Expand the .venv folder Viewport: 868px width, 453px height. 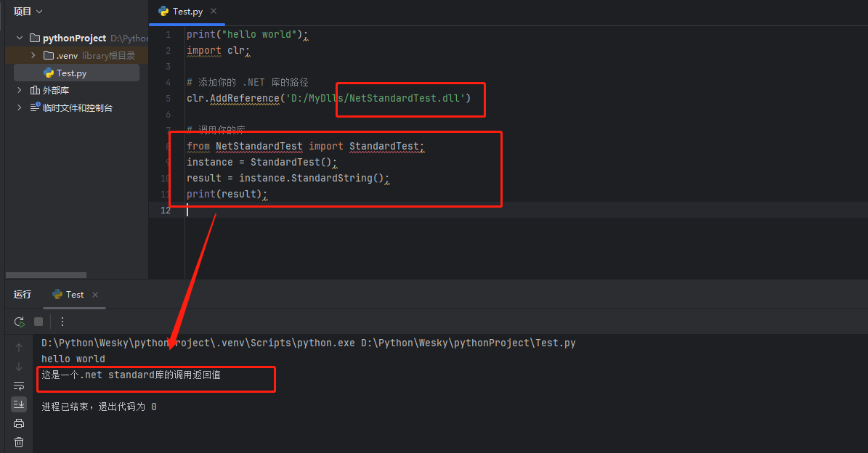click(x=33, y=55)
